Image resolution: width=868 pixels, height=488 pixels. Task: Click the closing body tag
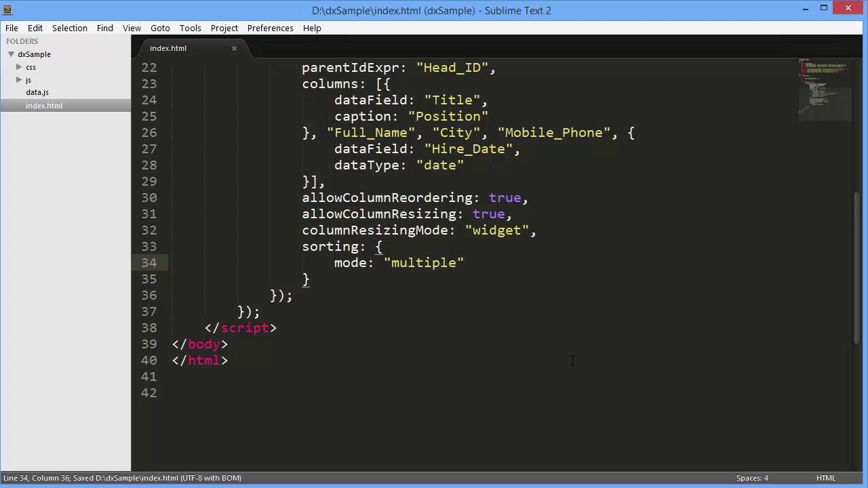[x=200, y=344]
